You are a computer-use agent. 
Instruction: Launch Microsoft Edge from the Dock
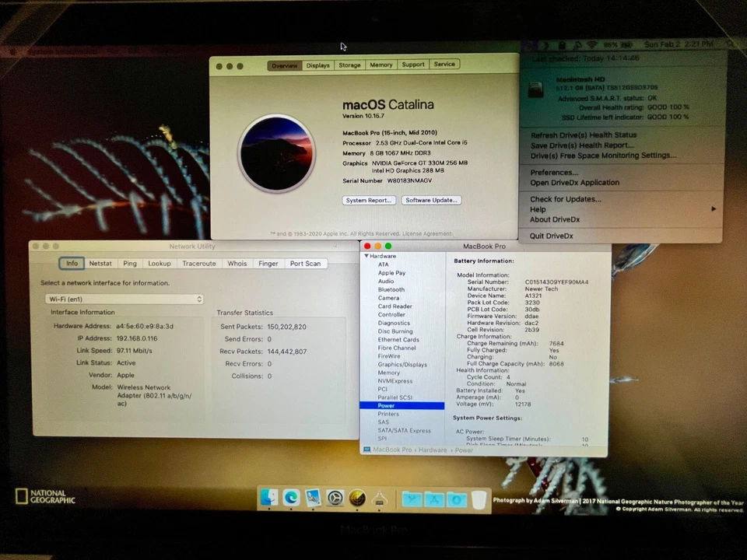(x=290, y=499)
